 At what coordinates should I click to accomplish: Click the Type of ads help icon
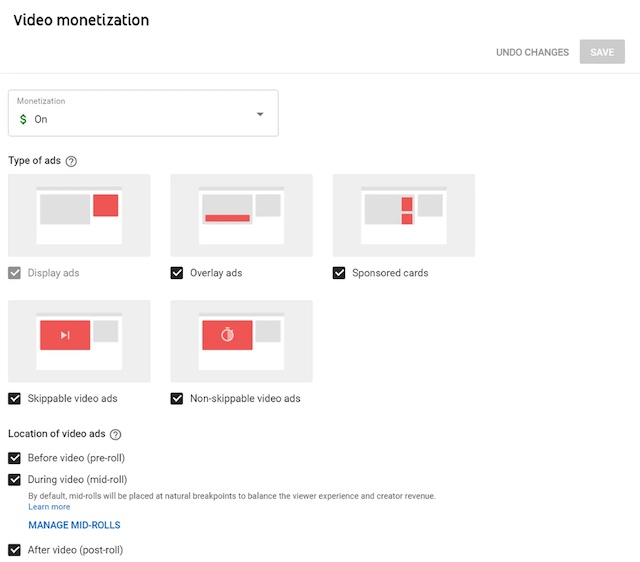coord(71,161)
